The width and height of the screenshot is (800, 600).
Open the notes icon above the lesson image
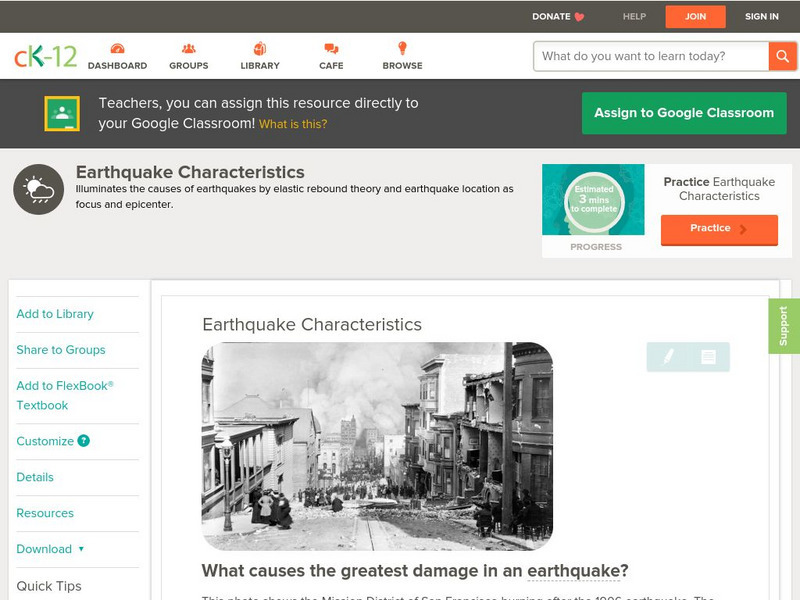tap(706, 352)
